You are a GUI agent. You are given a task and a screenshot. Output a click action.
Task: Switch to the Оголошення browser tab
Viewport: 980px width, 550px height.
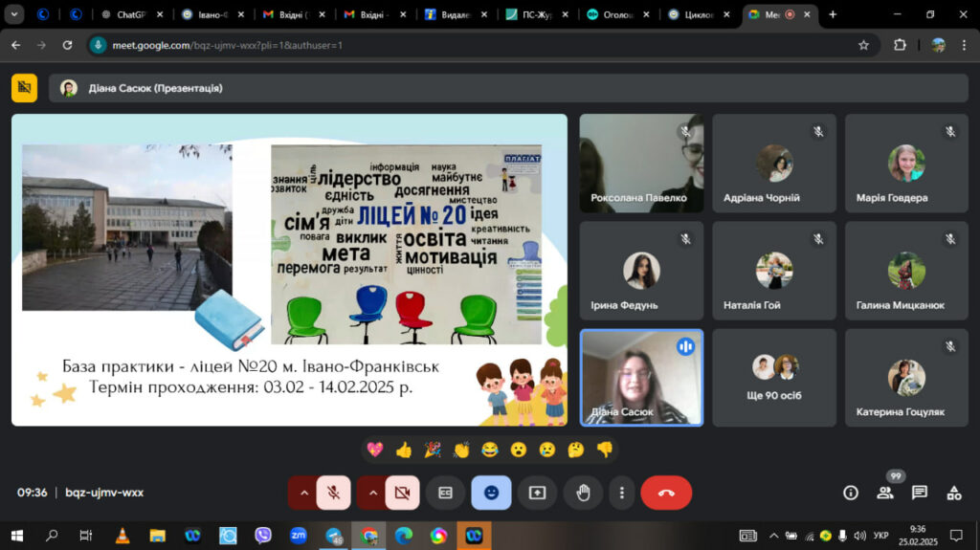(617, 14)
